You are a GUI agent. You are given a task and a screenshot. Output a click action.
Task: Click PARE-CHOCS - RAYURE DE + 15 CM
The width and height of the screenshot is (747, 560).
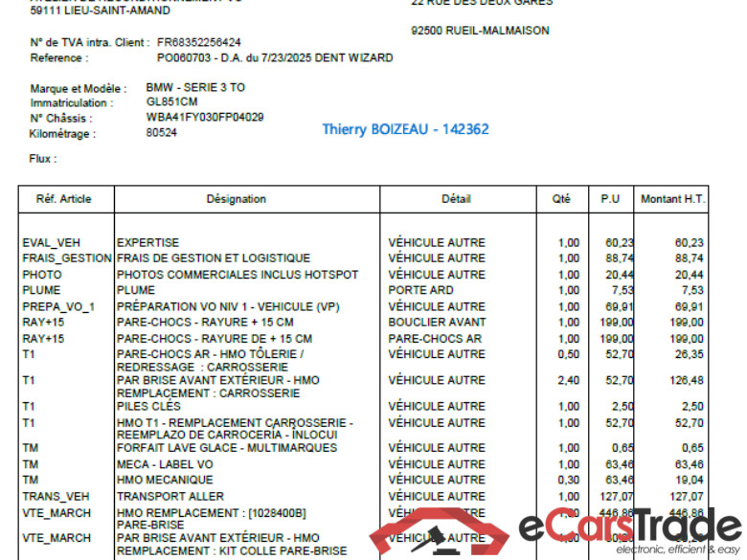[215, 339]
